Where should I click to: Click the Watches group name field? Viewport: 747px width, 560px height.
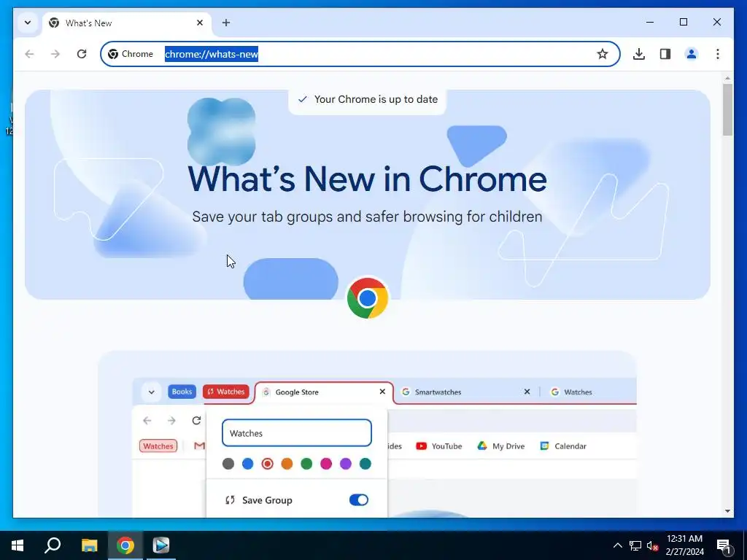296,433
